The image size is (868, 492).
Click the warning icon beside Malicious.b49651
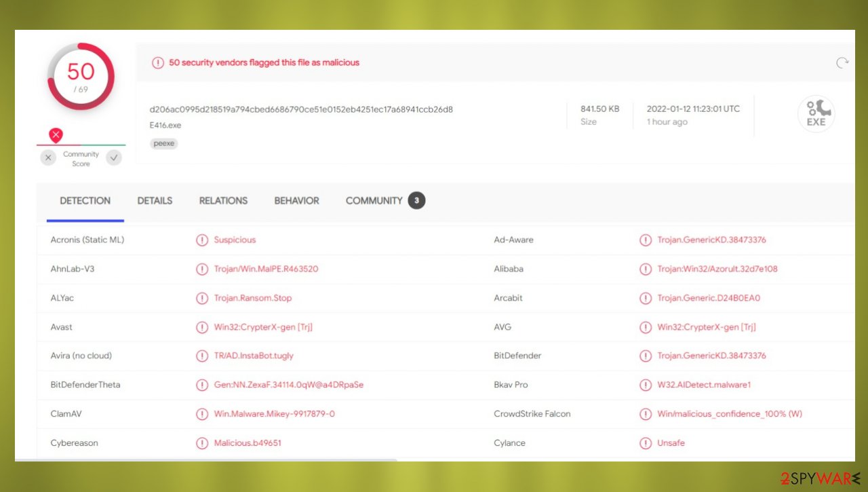(x=202, y=443)
